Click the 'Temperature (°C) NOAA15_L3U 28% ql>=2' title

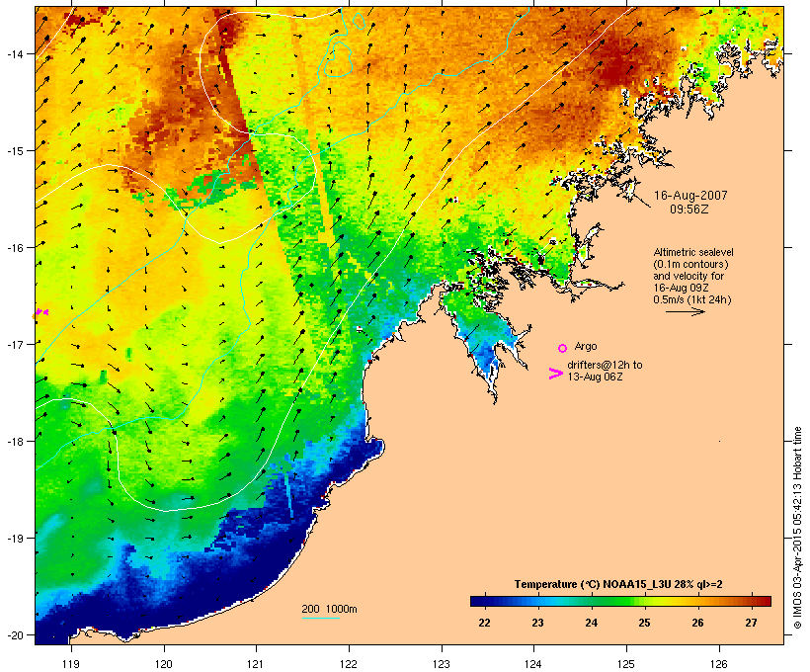tap(618, 585)
